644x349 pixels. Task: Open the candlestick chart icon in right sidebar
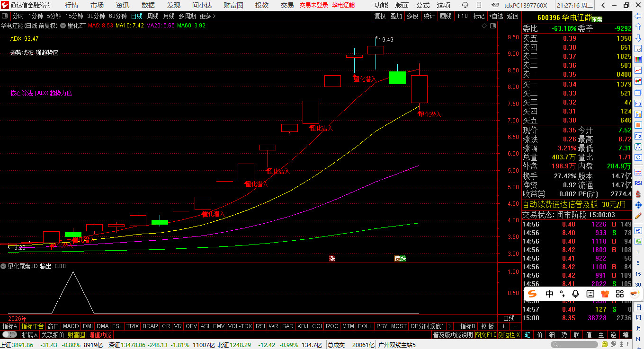[638, 81]
